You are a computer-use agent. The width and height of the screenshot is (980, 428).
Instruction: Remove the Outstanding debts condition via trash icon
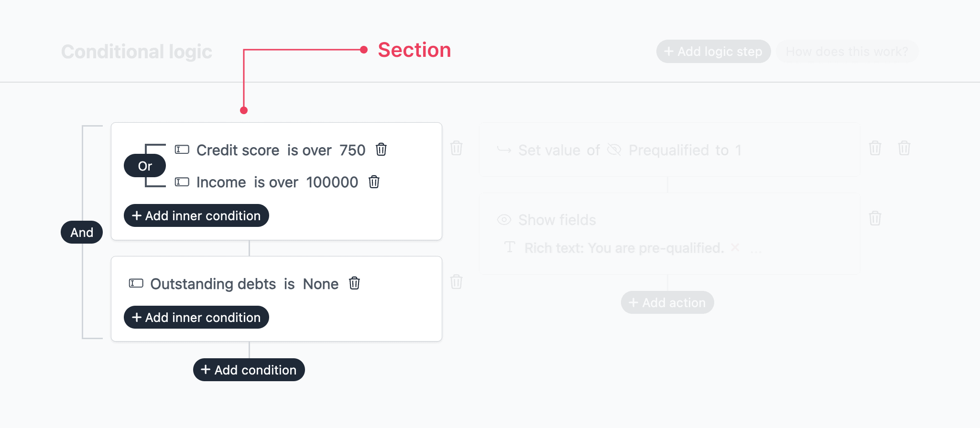(x=354, y=283)
